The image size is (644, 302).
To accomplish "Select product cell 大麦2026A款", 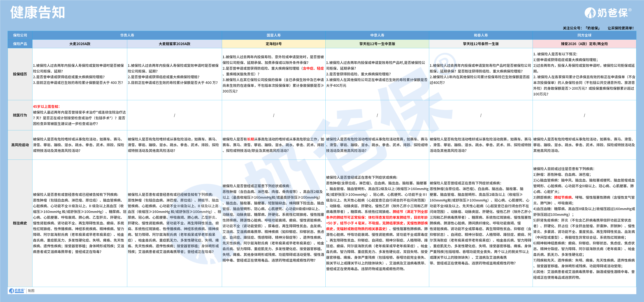I will click(80, 44).
